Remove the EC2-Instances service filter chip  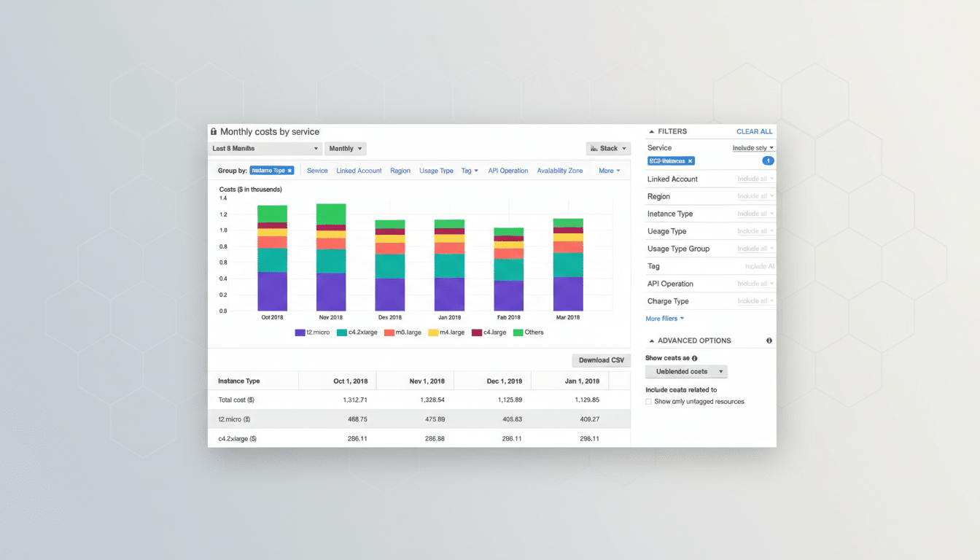pyautogui.click(x=691, y=161)
